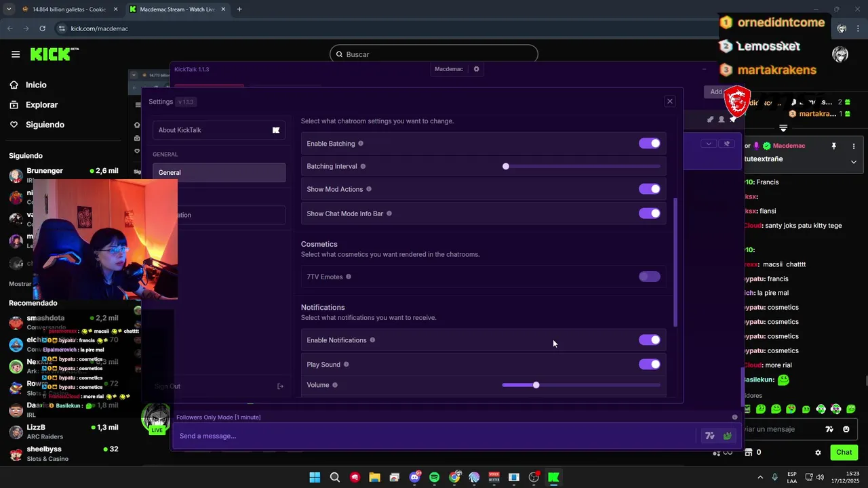This screenshot has height=488, width=868.
Task: Click info icon beside Show Chat Mode Info Bar
Action: pos(389,213)
